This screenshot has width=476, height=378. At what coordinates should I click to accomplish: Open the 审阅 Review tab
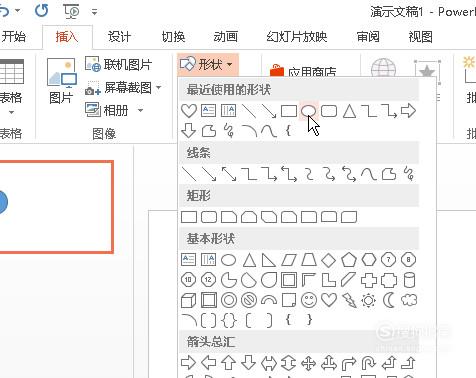coord(368,37)
